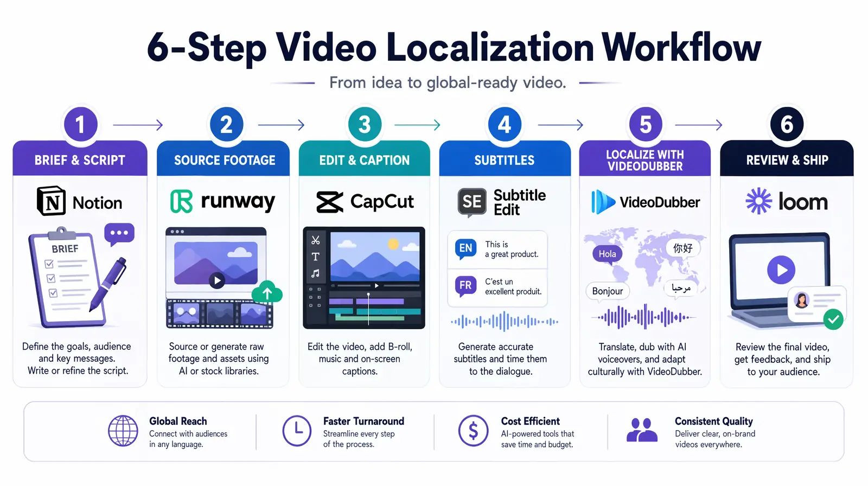This screenshot has width=868, height=486.
Task: Click 'AI-powered tools that save time' text
Action: pyautogui.click(x=537, y=439)
